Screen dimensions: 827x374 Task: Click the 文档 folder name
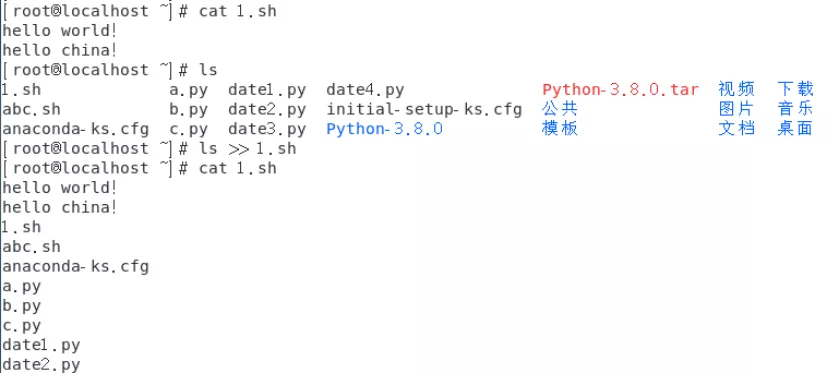pos(736,129)
